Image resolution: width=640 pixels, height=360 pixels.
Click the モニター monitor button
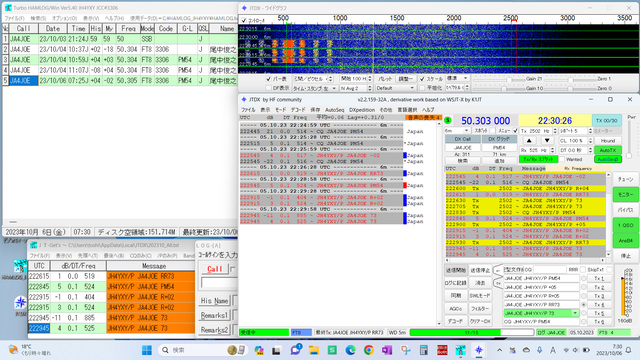tap(625, 195)
